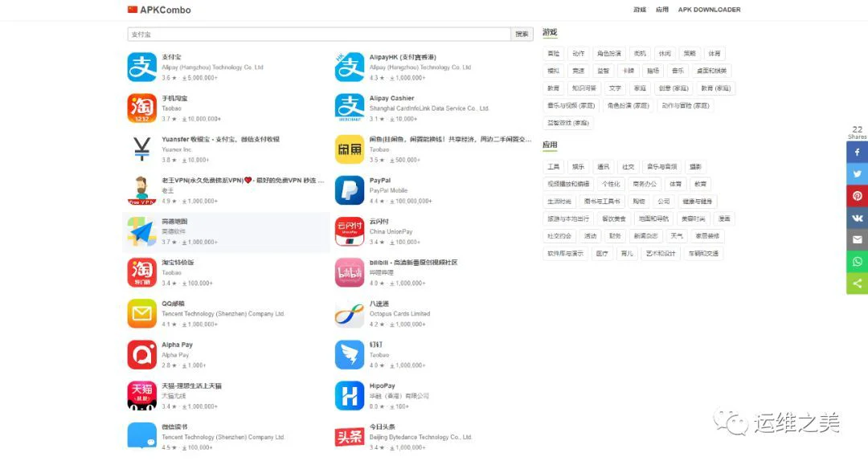Open 游戏 in the top navigation
868x461 pixels.
[640, 10]
